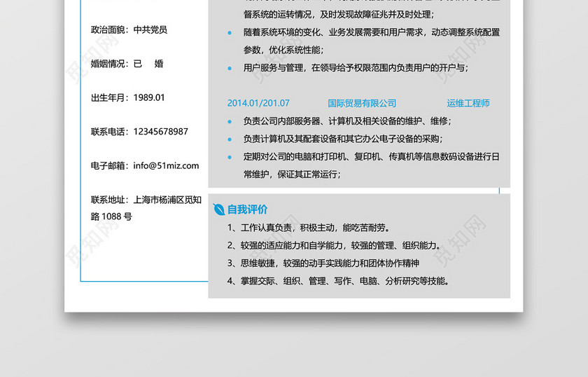This screenshot has height=377, width=588.
Task: Select the job title 运维工程师
Action: click(468, 103)
